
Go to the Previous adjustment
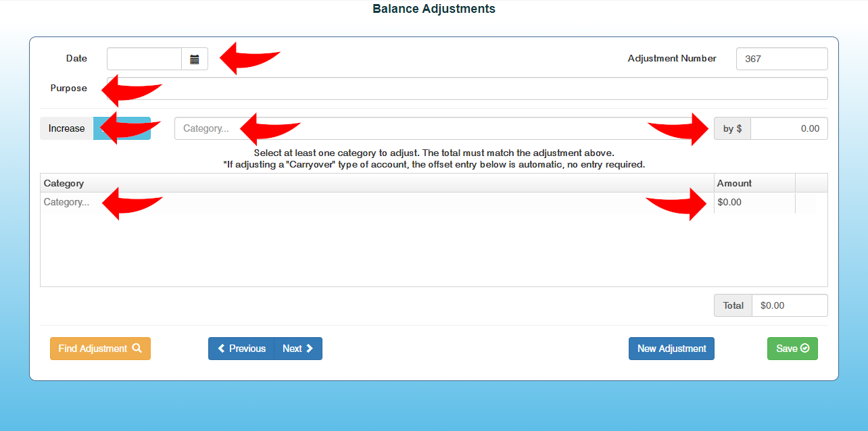pos(241,349)
